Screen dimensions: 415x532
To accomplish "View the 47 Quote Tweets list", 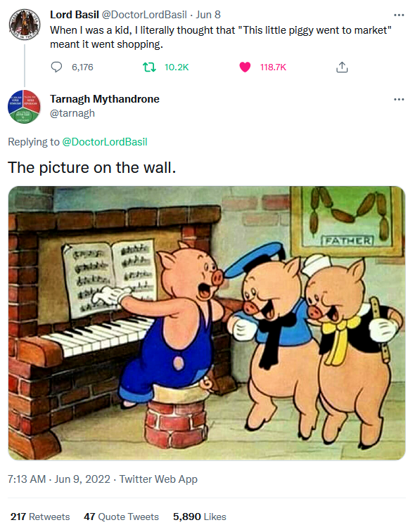I will tap(121, 517).
